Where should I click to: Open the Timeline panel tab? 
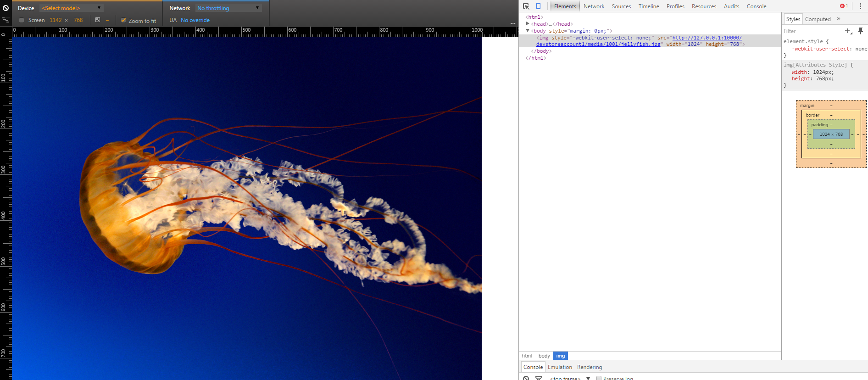[649, 6]
